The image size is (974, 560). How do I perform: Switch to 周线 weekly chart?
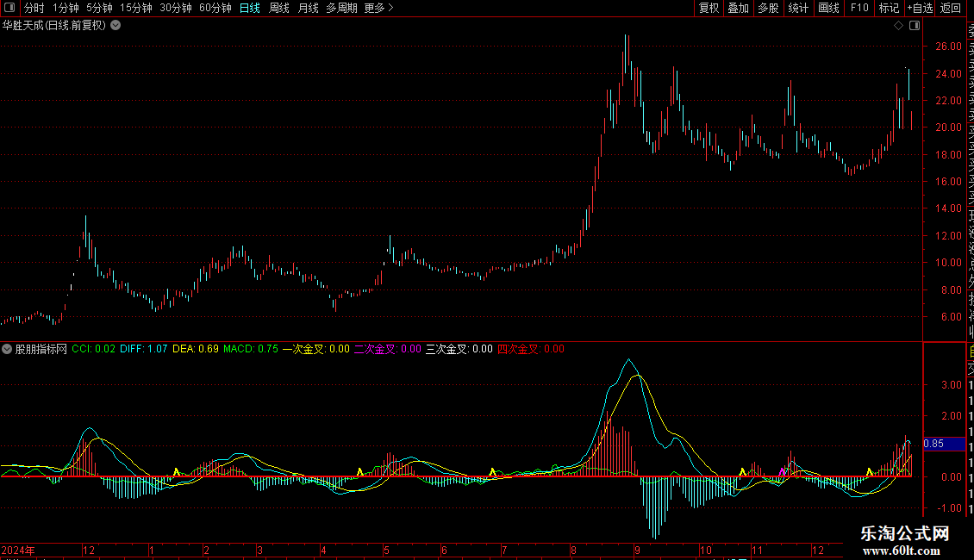pyautogui.click(x=279, y=8)
